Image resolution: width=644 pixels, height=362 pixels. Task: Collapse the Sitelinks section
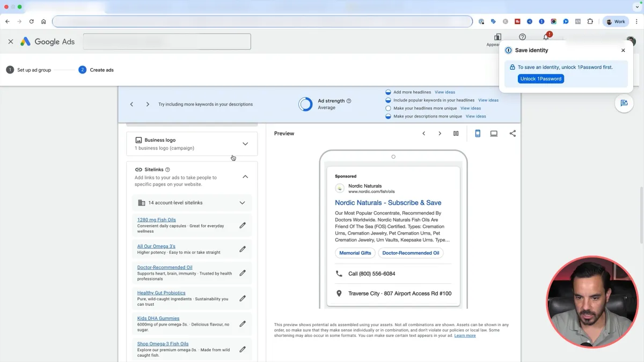[245, 176]
